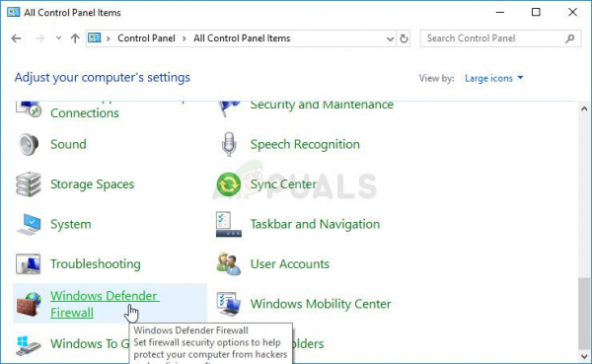The height and width of the screenshot is (364, 592).
Task: Open the Troubleshooting icon
Action: tap(29, 264)
